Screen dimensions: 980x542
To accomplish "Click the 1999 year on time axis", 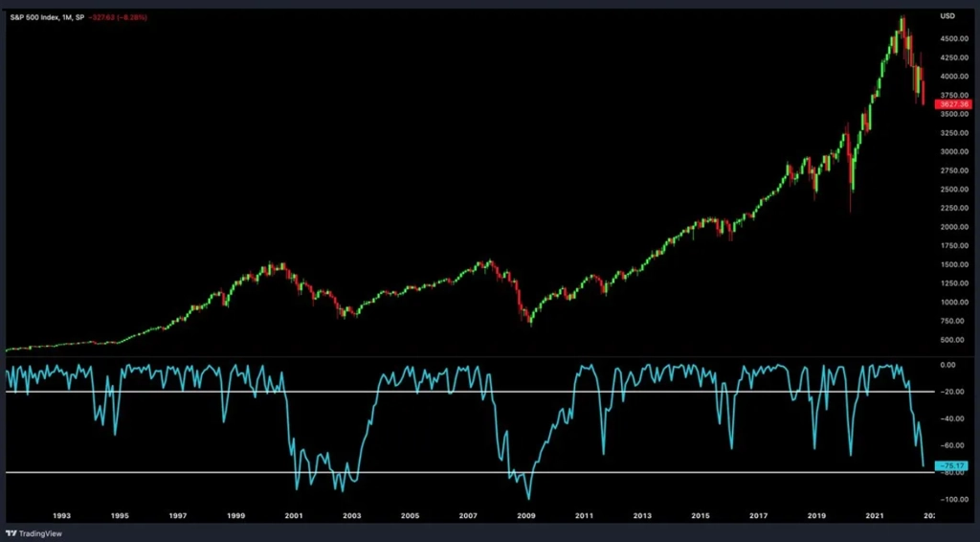I will (235, 516).
